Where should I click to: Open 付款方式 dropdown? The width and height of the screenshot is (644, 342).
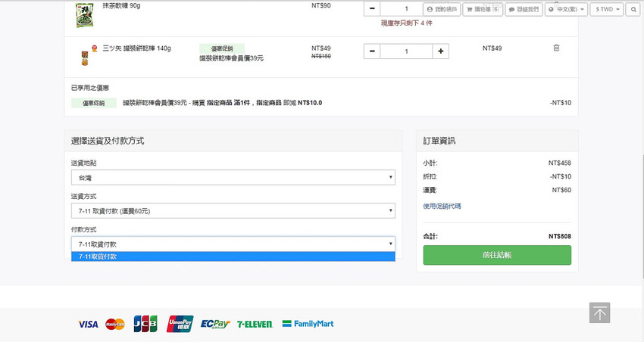[x=233, y=244]
